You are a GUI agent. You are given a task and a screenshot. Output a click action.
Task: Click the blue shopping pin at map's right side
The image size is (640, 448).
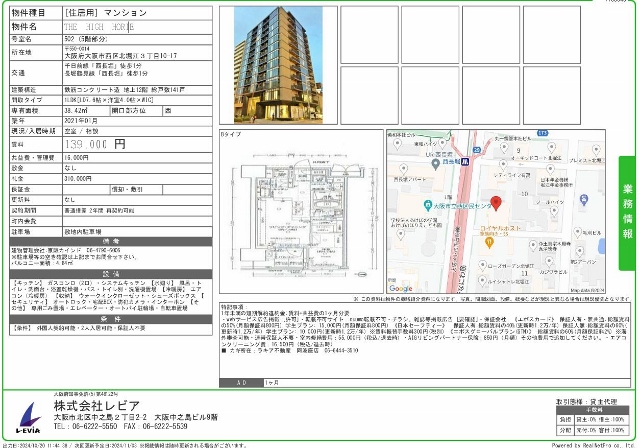click(x=584, y=200)
